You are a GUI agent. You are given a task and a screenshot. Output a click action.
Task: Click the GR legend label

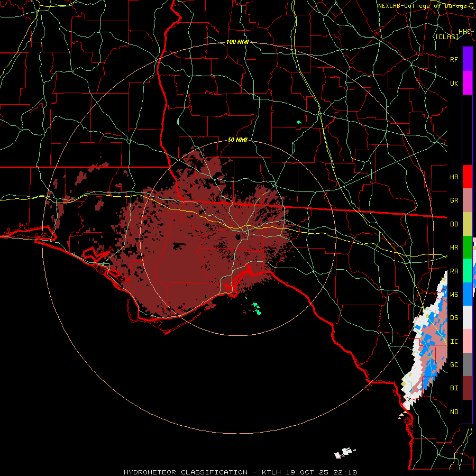click(x=454, y=200)
